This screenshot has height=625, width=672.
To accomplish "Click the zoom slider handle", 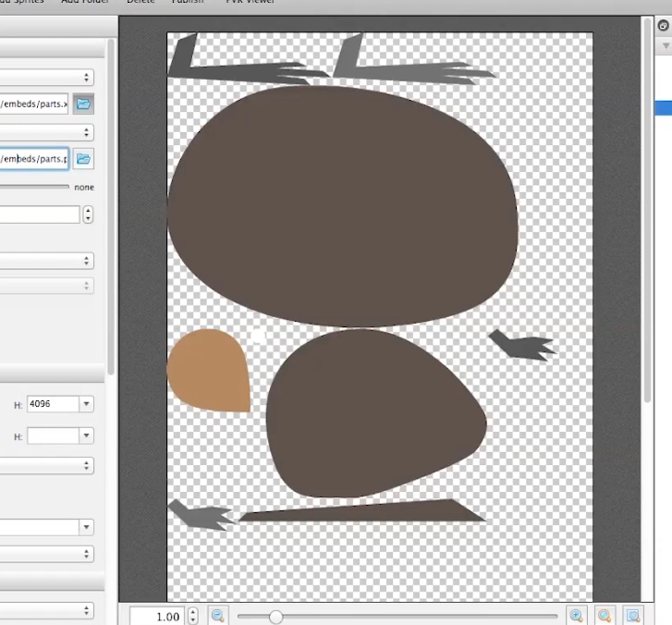I will [276, 617].
